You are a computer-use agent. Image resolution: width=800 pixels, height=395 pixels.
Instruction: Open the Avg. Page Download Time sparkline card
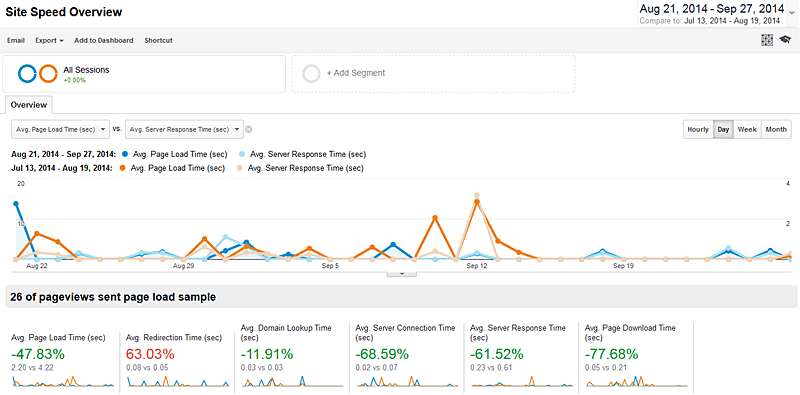click(x=636, y=357)
